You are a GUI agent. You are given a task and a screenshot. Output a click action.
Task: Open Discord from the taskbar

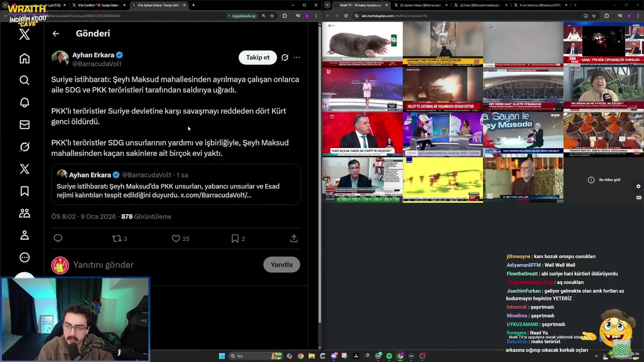point(334,356)
